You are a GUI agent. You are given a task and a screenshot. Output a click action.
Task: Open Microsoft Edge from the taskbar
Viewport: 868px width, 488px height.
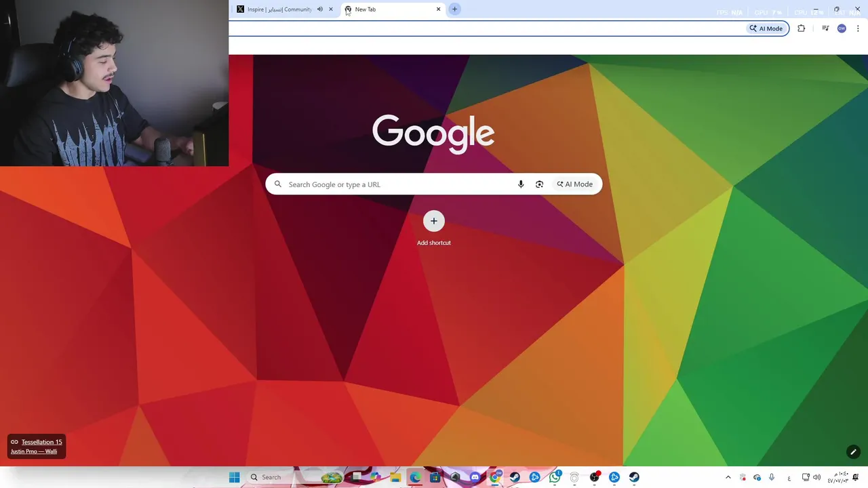point(416,477)
